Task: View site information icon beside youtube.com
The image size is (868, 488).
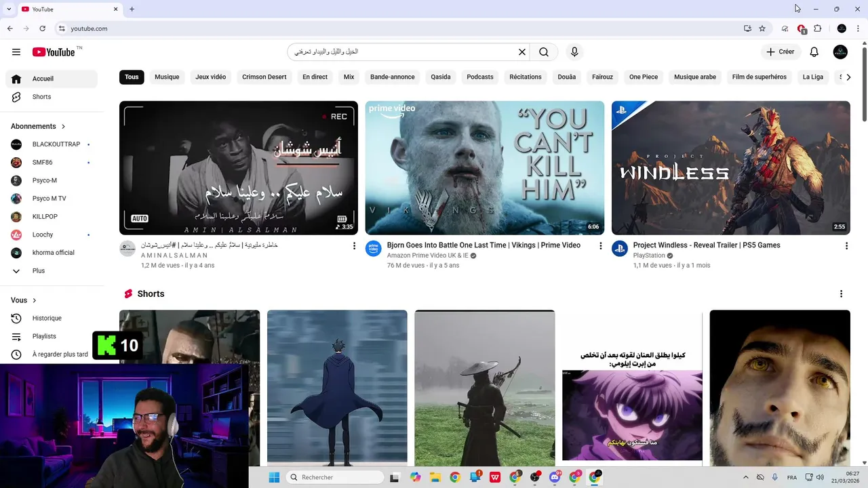Action: pyautogui.click(x=61, y=28)
